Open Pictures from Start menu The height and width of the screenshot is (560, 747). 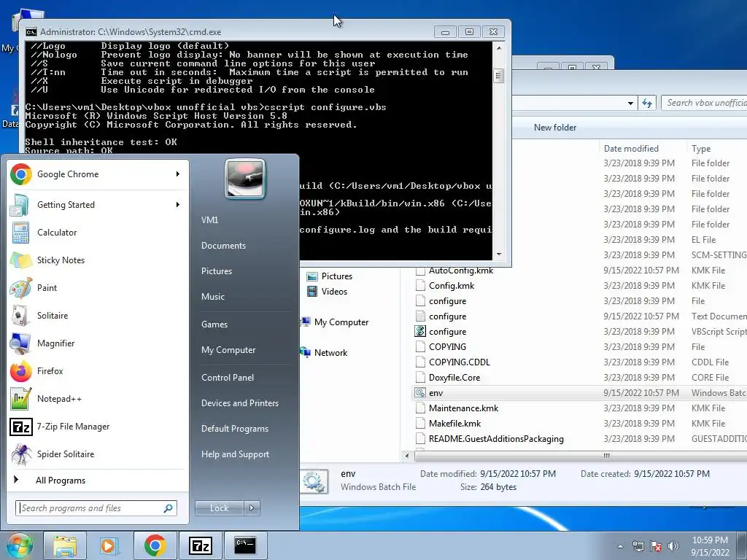217,271
